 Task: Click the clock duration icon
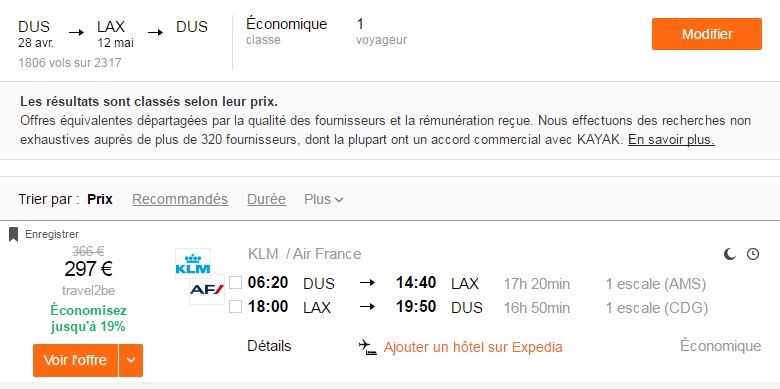click(753, 254)
